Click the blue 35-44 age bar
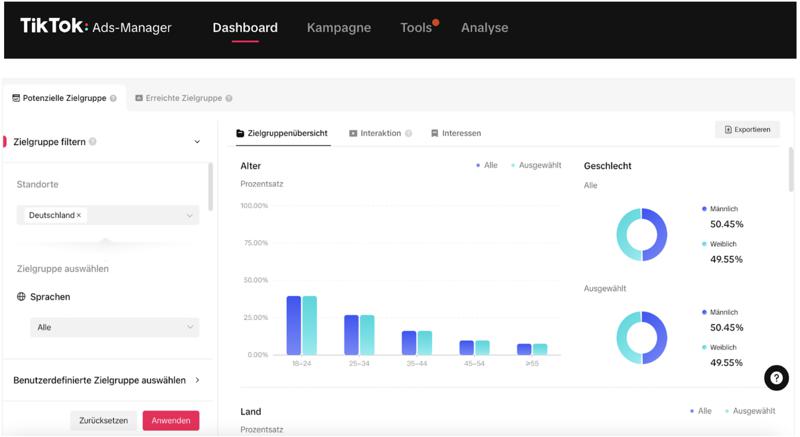This screenshot has width=800, height=437. click(409, 343)
